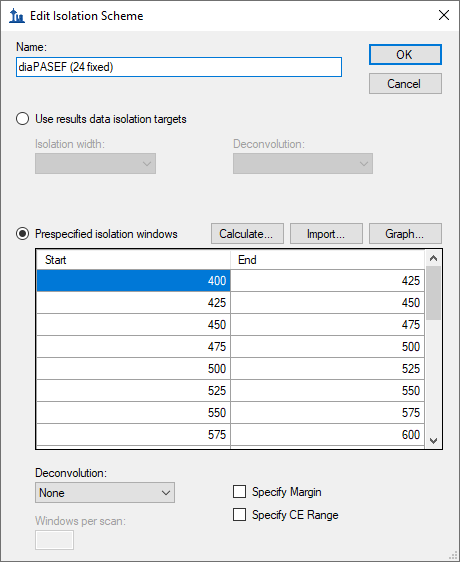Click the Cancel button
Image resolution: width=460 pixels, height=562 pixels.
tap(405, 84)
